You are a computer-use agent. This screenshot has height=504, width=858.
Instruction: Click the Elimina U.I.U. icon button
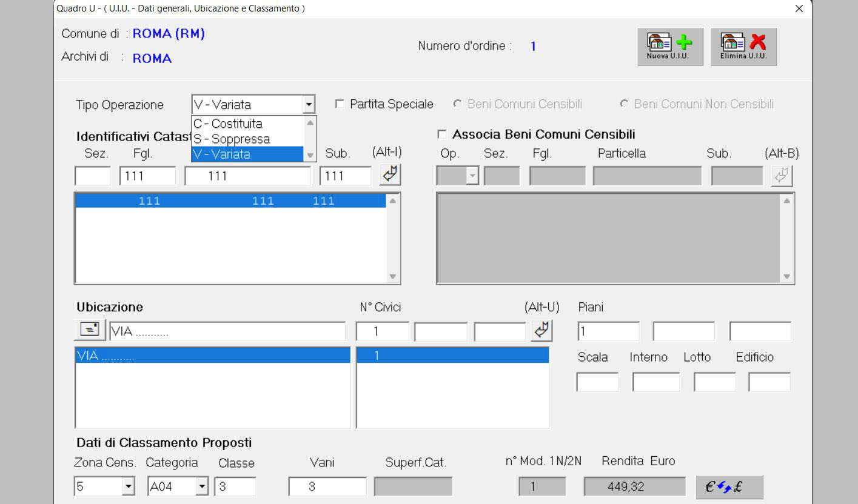click(743, 47)
